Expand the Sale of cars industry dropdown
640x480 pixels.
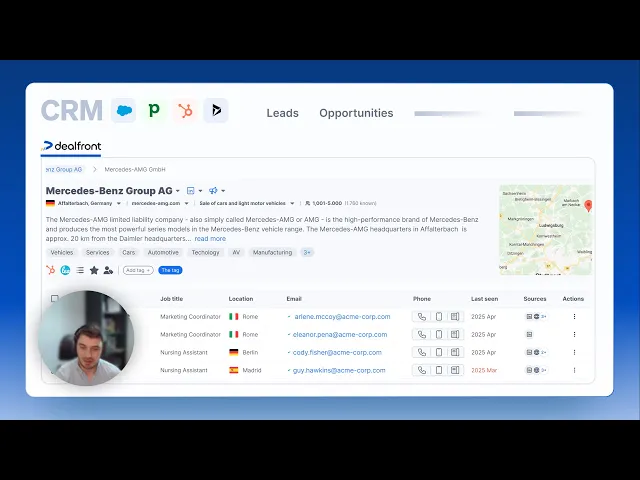tap(292, 203)
